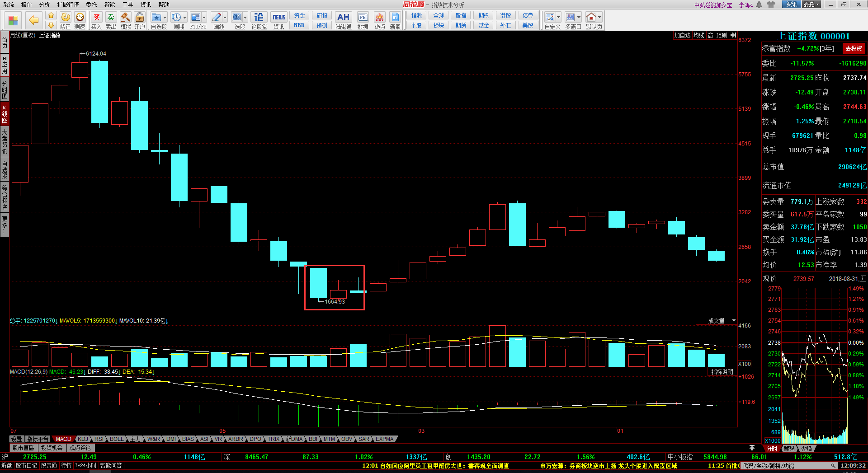Open the 论股堂 forum icon
The height and width of the screenshot is (473, 868).
pos(259,21)
